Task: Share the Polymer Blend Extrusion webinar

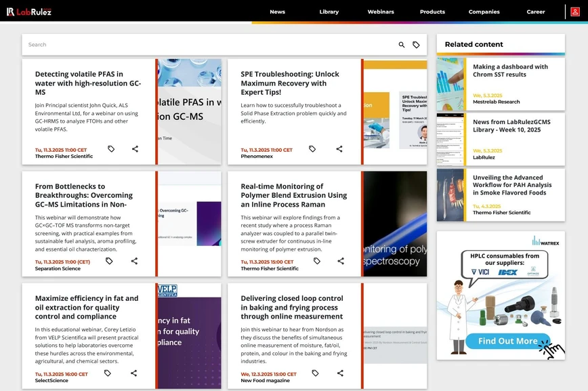Action: tap(341, 261)
